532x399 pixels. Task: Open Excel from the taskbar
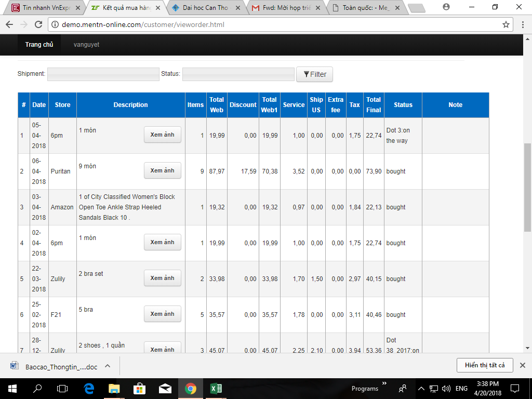[x=216, y=389]
